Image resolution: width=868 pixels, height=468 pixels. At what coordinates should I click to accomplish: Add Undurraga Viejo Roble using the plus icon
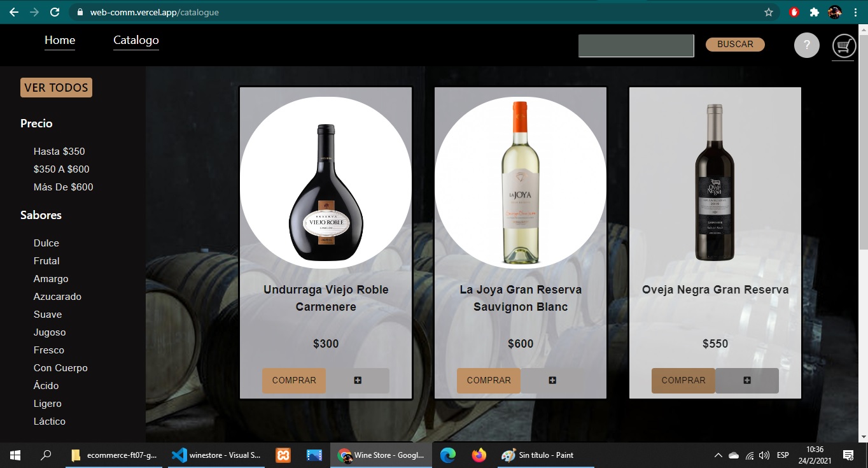click(x=358, y=379)
